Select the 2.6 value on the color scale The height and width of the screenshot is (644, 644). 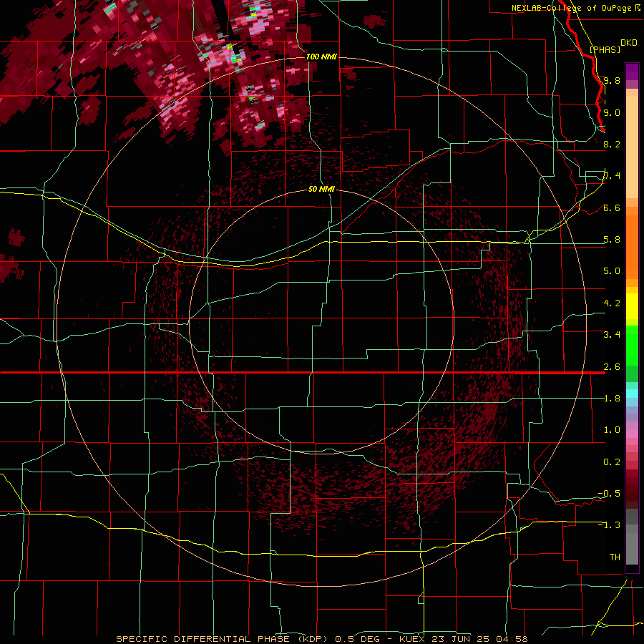tap(612, 366)
